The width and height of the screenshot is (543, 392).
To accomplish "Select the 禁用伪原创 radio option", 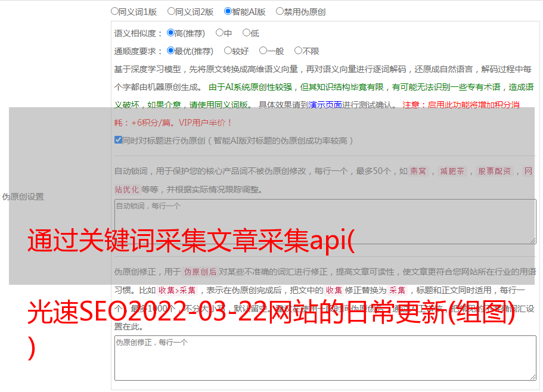I will tap(280, 11).
